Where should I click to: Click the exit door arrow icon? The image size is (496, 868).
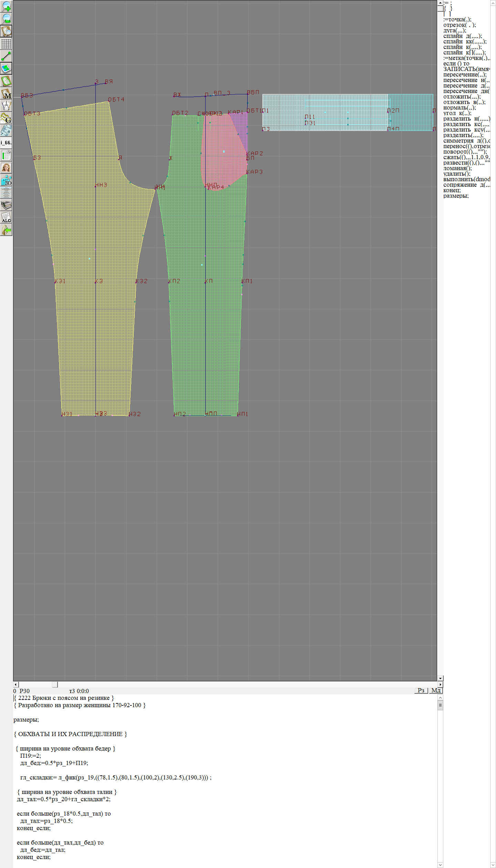[6, 230]
